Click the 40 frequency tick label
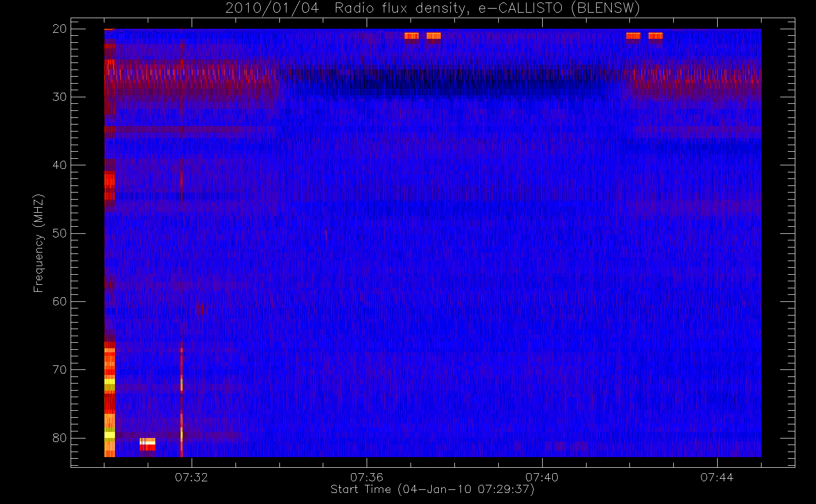The width and height of the screenshot is (816, 504). click(60, 165)
